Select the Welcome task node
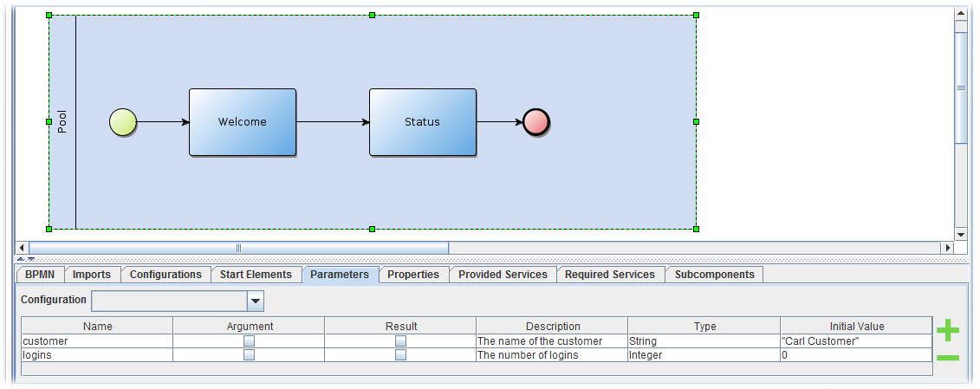Viewport: 980px width, 389px height. (243, 122)
